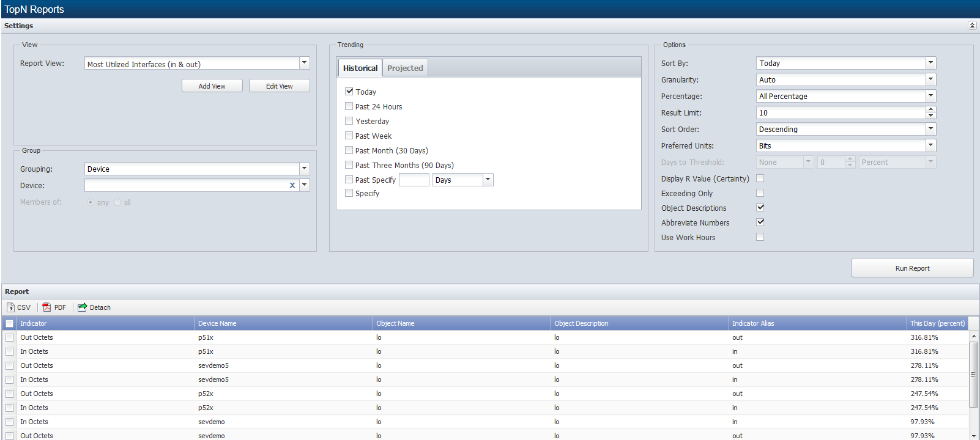
Task: Click scroll-up arrow in report table
Action: coord(974,336)
